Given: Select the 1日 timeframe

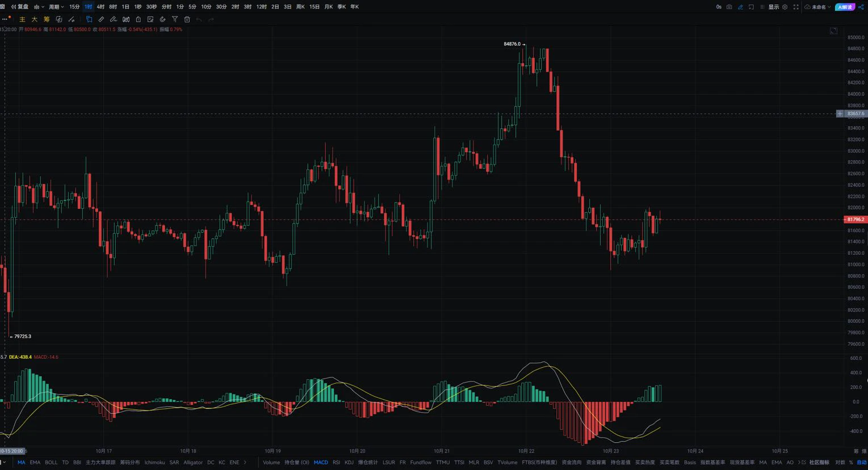Looking at the screenshot, I should 125,7.
